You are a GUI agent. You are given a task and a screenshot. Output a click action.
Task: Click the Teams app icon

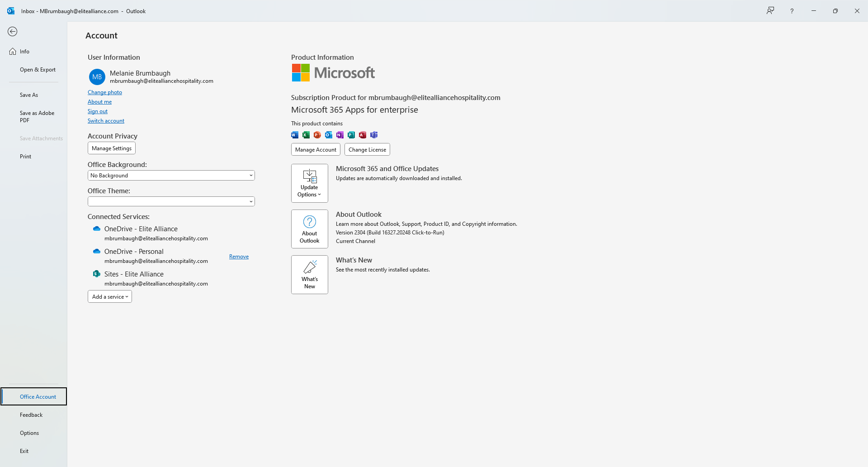(x=374, y=135)
